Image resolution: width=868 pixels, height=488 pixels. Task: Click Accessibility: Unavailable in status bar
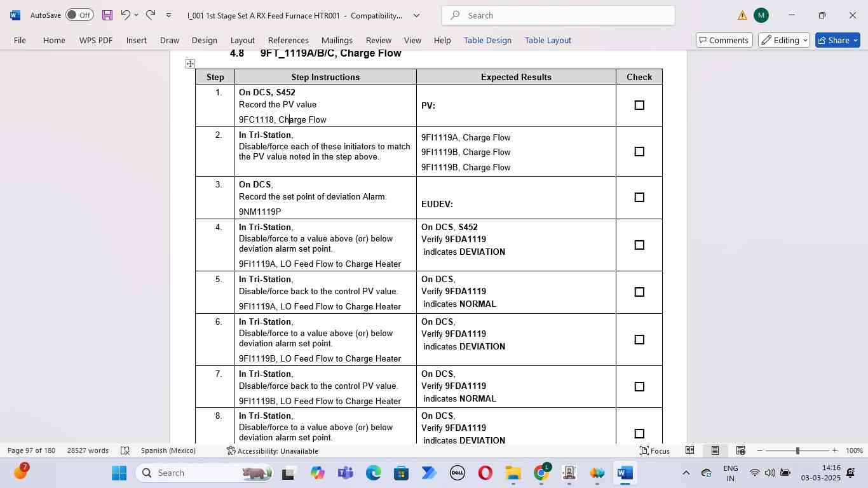tap(272, 451)
